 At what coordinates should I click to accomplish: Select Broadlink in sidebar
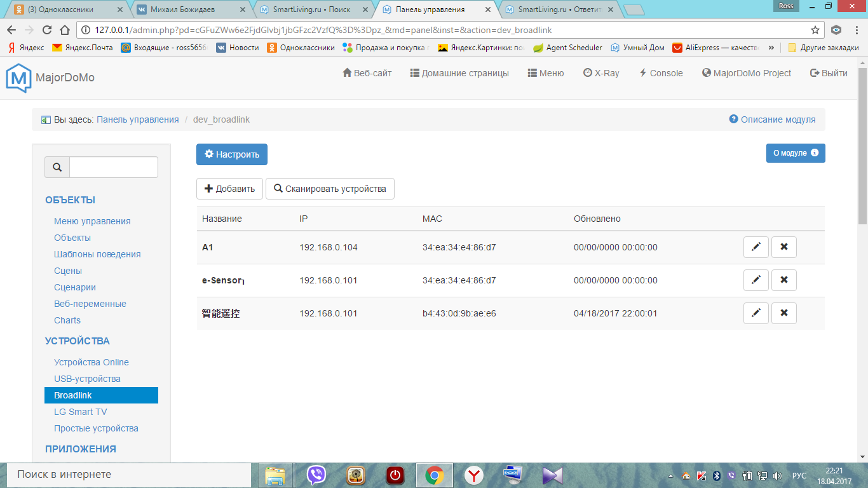pyautogui.click(x=101, y=395)
